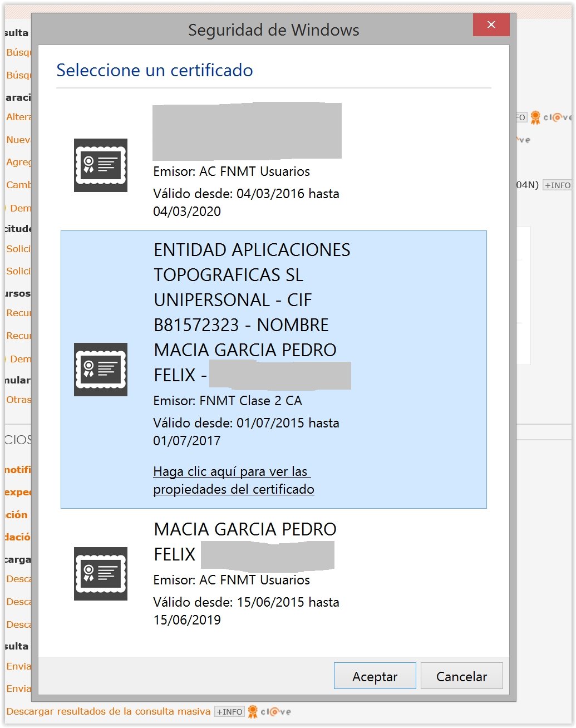Screen dimensions: 576x728
Task: Click 'Emisor: AC FNMT Usuarios' under first certificate
Action: point(232,171)
